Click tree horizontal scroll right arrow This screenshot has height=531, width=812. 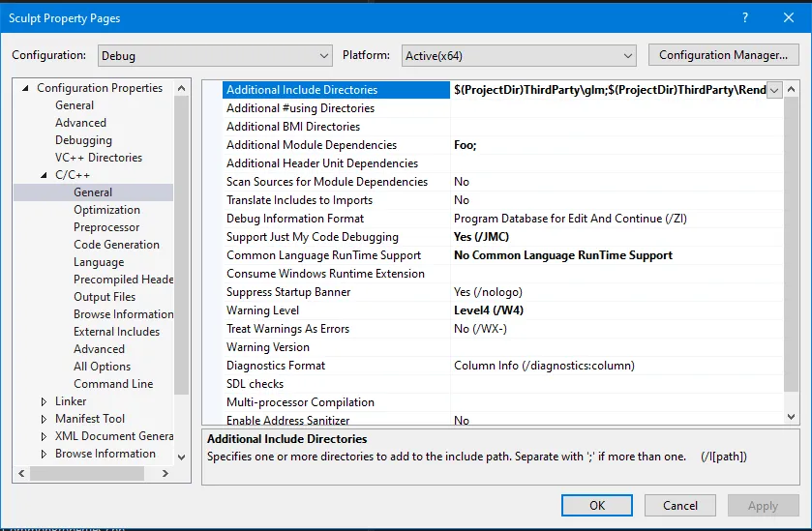coord(165,473)
